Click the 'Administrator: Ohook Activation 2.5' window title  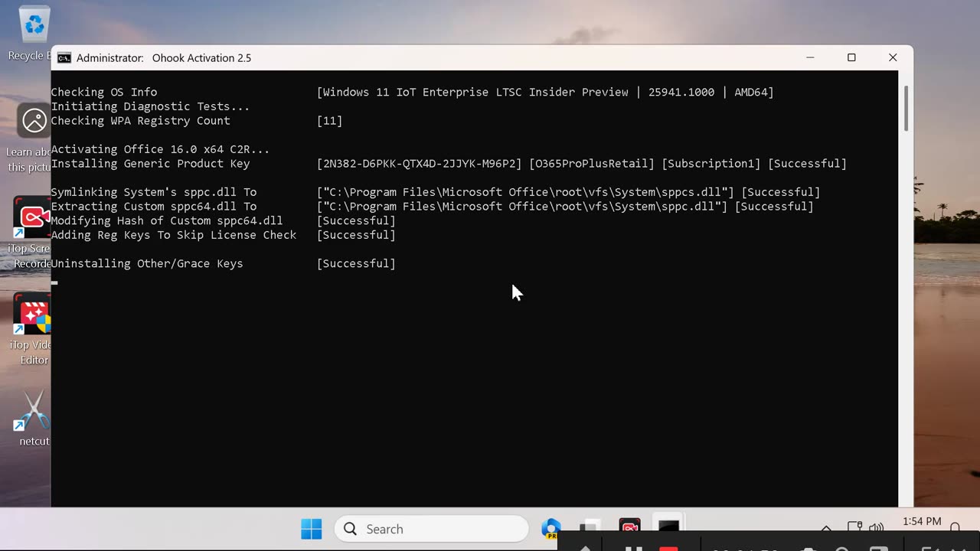point(164,58)
